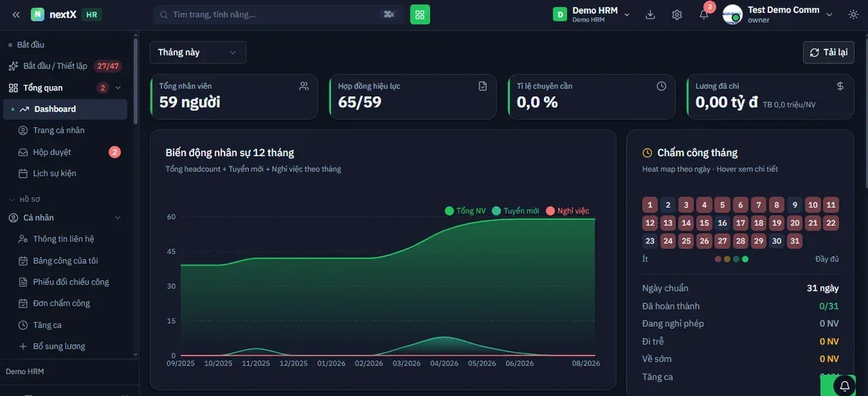This screenshot has height=396, width=868.
Task: Select Dashboard in sidebar
Action: (65, 109)
